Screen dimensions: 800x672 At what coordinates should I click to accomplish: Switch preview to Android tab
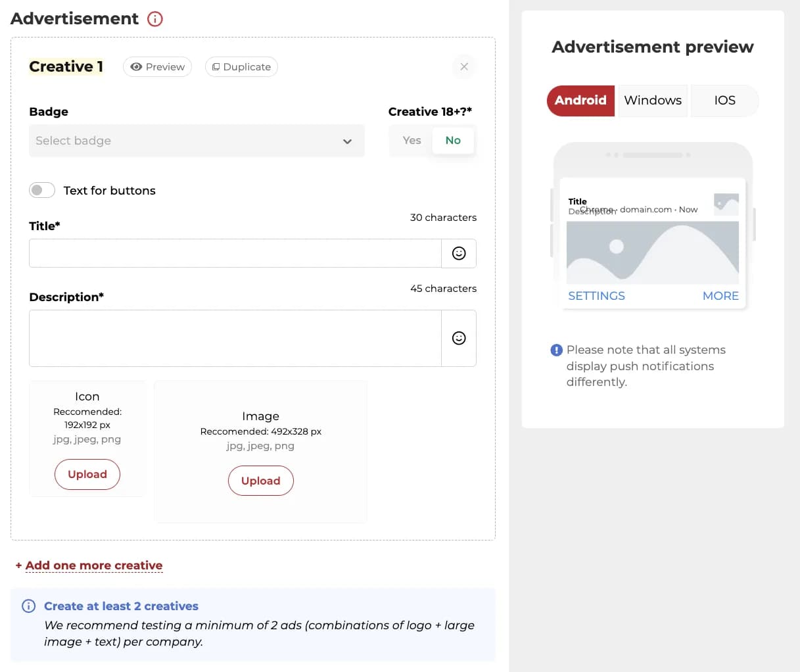coord(580,101)
